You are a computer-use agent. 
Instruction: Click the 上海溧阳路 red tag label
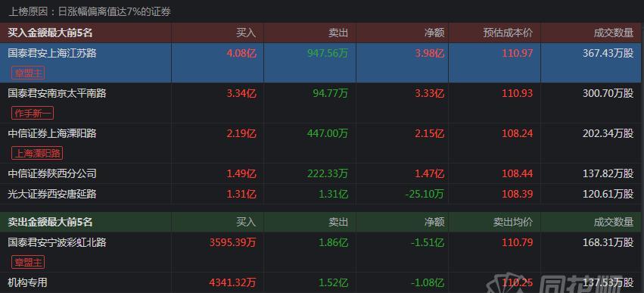click(x=37, y=153)
